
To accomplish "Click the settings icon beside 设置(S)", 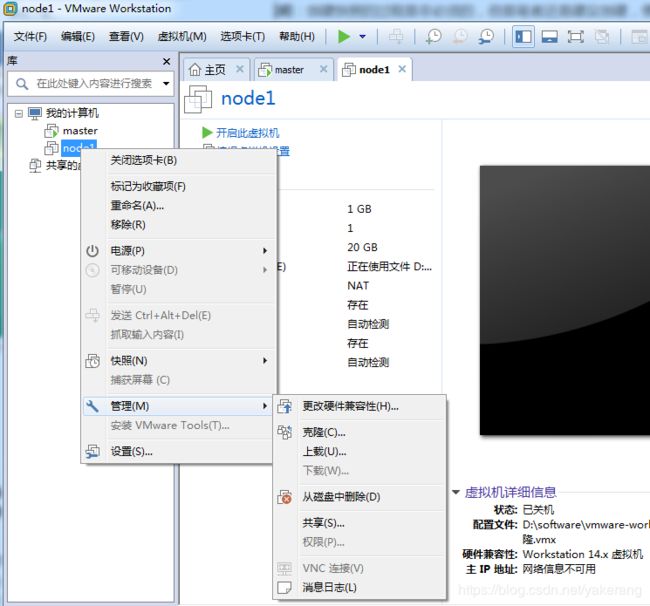I will (92, 451).
